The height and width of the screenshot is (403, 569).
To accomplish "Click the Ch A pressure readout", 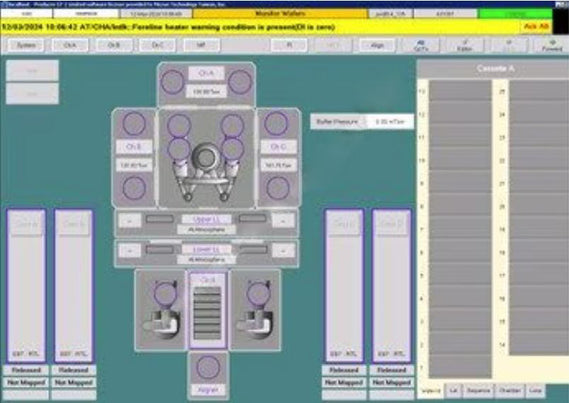I will [x=206, y=92].
